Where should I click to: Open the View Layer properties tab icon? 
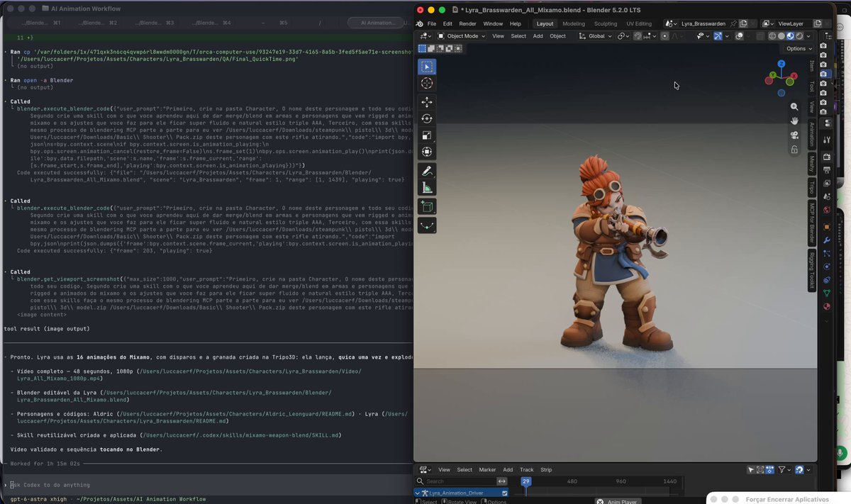826,183
